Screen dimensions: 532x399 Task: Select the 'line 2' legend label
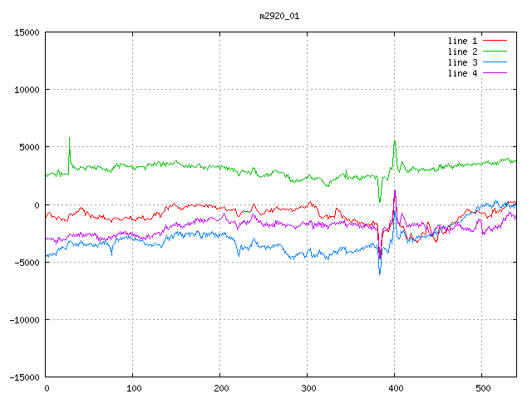tap(462, 52)
